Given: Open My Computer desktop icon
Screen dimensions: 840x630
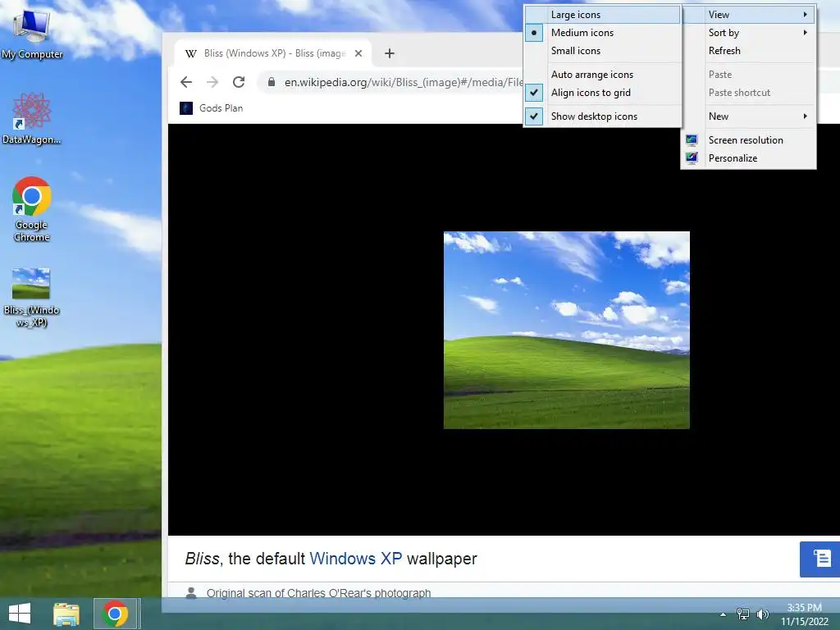Looking at the screenshot, I should click(32, 33).
